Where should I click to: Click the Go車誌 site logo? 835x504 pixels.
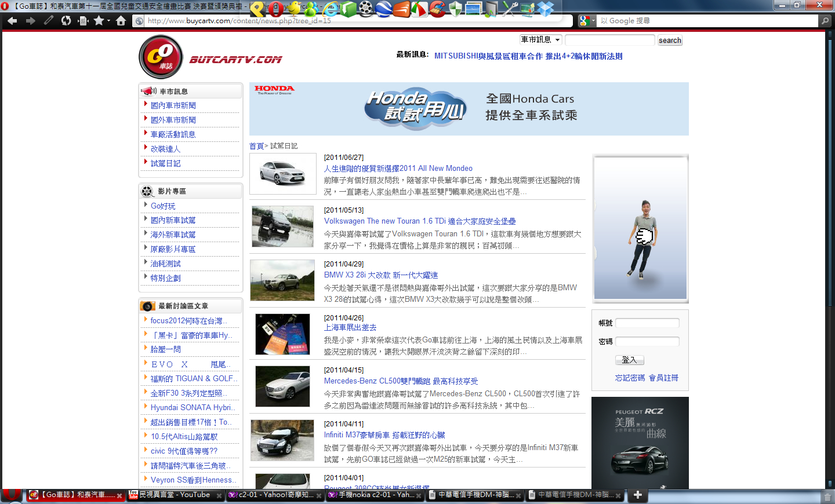point(161,57)
